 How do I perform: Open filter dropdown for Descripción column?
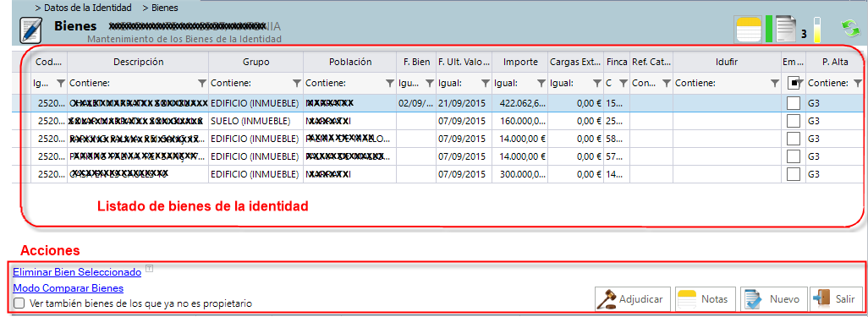pyautogui.click(x=202, y=83)
